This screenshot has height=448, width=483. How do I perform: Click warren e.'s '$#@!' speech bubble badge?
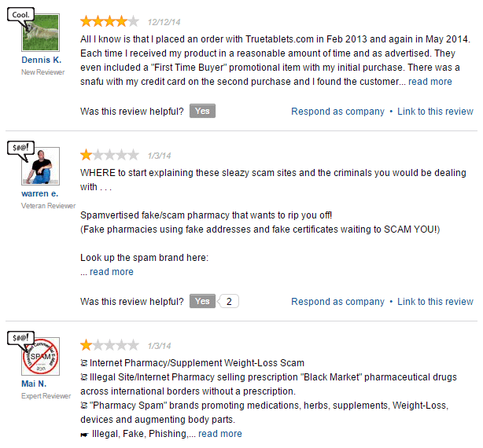point(20,146)
